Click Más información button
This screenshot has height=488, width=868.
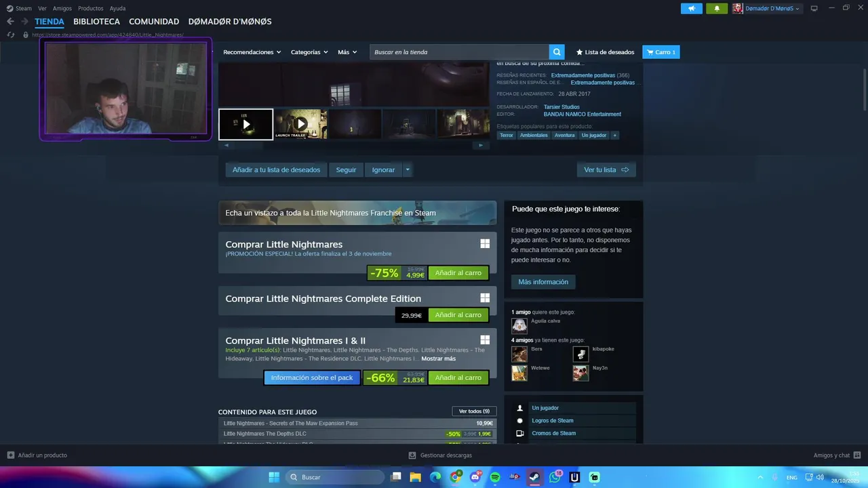[543, 282]
